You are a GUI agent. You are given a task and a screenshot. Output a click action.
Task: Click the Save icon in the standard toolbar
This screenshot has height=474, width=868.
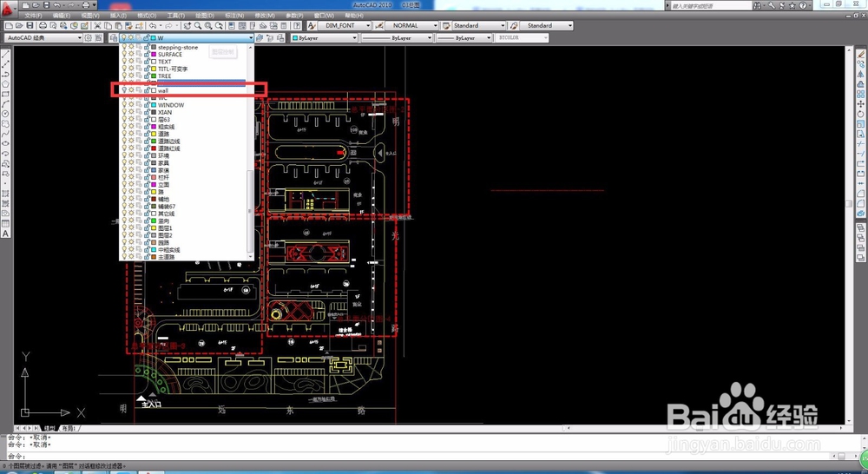point(30,25)
